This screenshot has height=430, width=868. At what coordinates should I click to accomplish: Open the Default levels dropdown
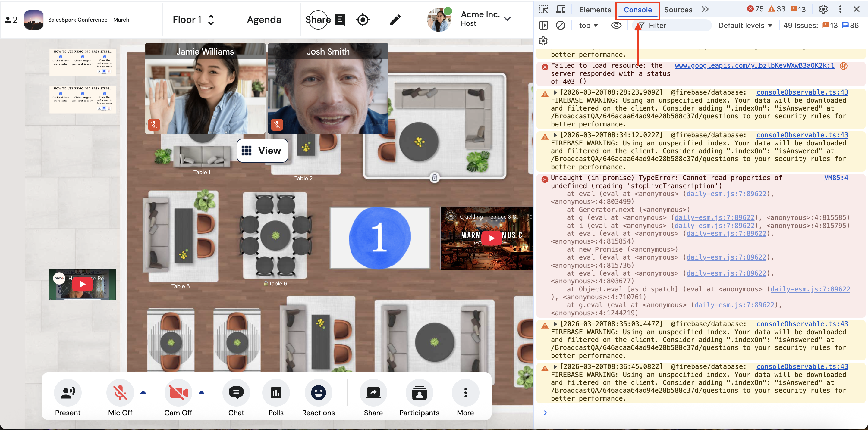click(x=745, y=26)
